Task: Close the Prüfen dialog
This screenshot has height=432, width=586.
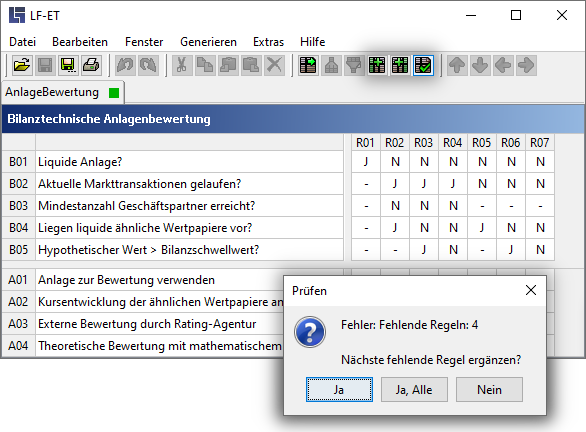Action: point(531,290)
